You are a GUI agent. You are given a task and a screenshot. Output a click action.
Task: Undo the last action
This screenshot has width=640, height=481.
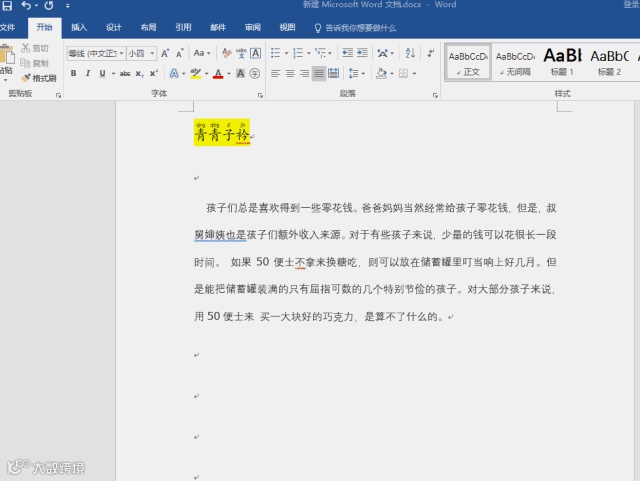pos(27,5)
